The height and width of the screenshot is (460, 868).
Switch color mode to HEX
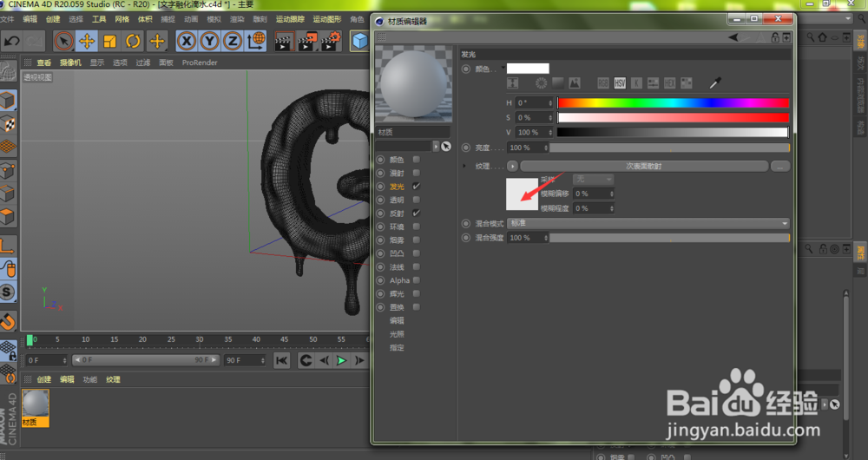(x=669, y=83)
